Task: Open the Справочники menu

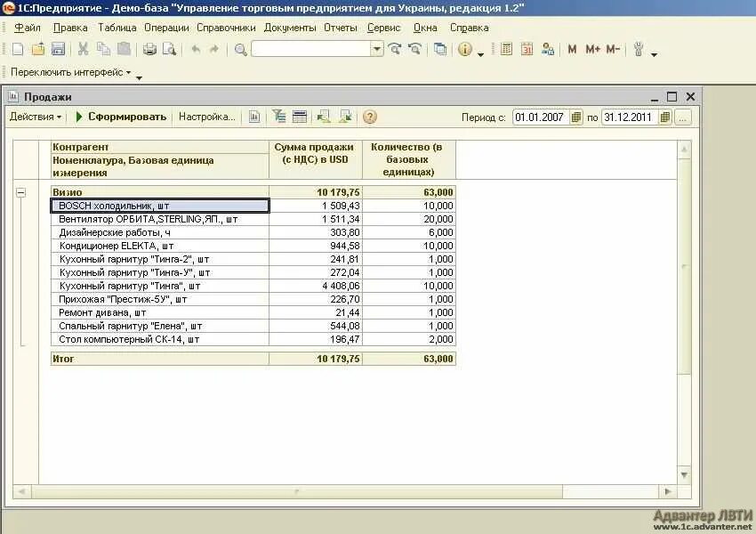Action: (226, 28)
